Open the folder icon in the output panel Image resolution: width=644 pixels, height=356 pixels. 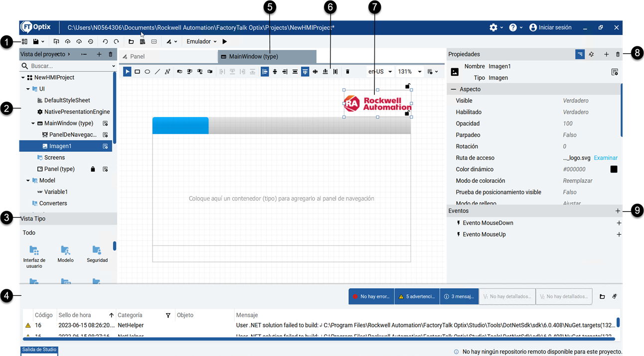[x=602, y=297]
